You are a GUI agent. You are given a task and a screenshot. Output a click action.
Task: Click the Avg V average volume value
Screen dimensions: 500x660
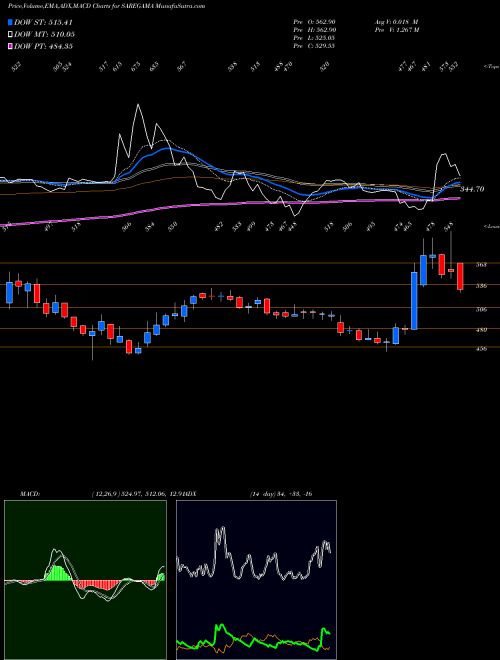(x=396, y=21)
